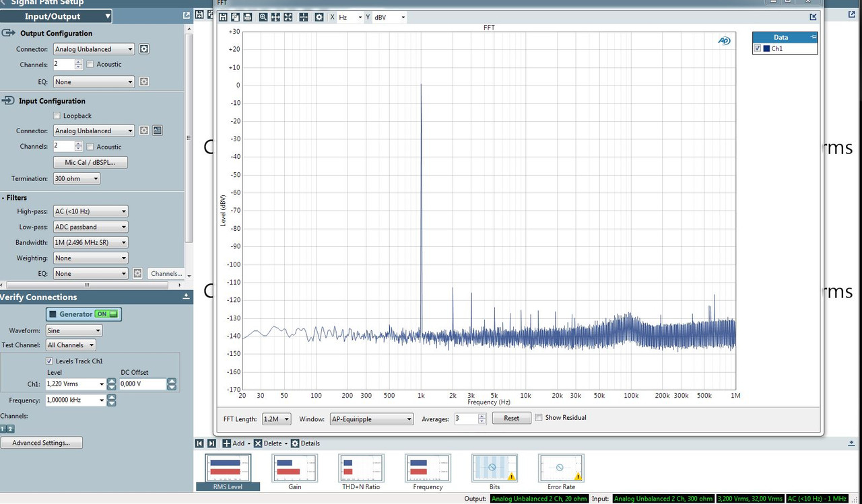Click the Mic Cal / dBSPL button
This screenshot has width=862, height=504.
pyautogui.click(x=90, y=163)
